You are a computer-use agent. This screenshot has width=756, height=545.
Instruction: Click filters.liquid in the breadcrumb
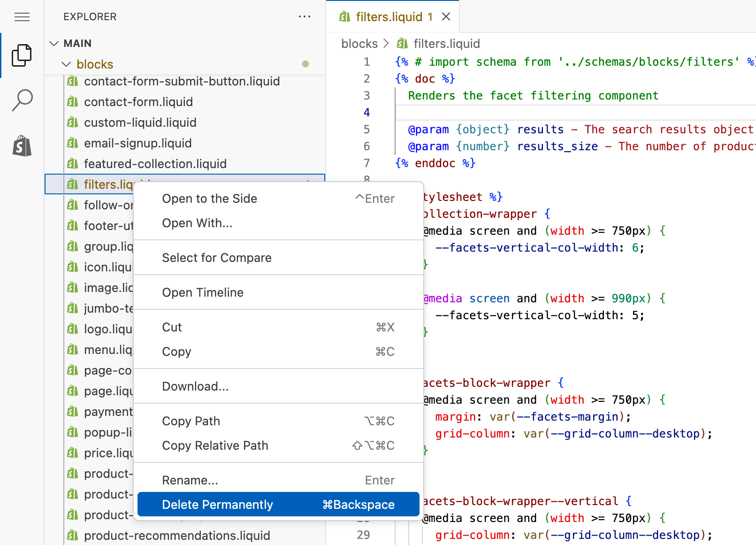coord(447,44)
